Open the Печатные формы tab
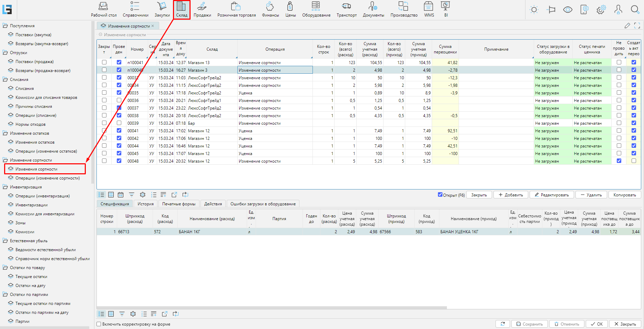 178,204
